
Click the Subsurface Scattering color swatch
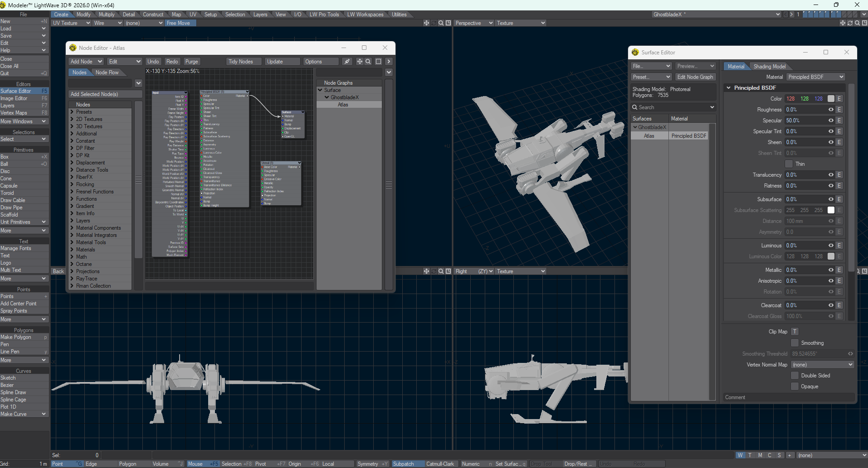point(831,210)
